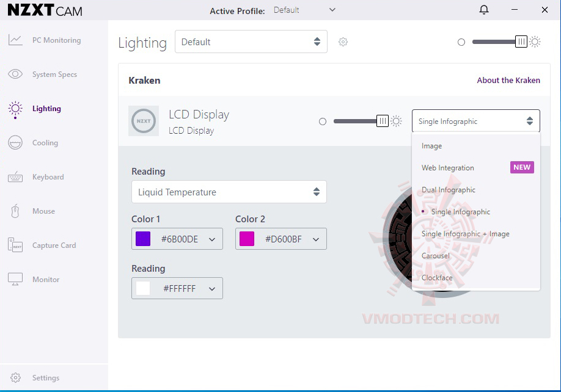
Task: Click the Monitor label in sidebar
Action: (x=46, y=280)
